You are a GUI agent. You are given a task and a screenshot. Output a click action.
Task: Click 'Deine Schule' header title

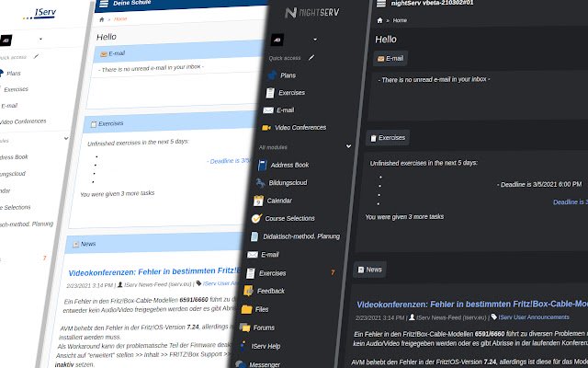[132, 3]
